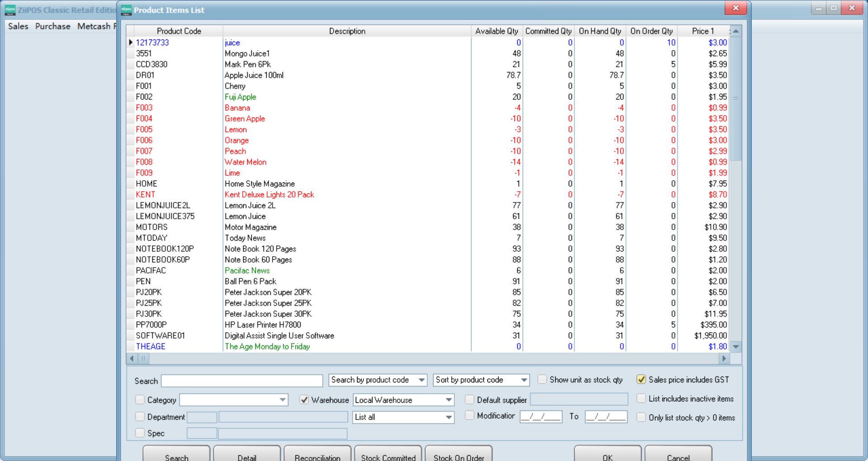868x461 pixels.
Task: Click the horizontal scroll left arrow
Action: click(132, 358)
